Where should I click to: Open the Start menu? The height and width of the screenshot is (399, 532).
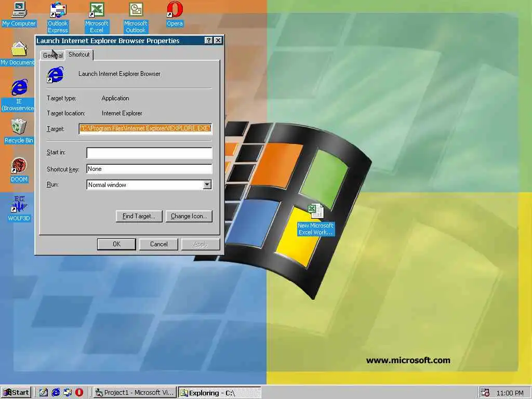point(16,393)
